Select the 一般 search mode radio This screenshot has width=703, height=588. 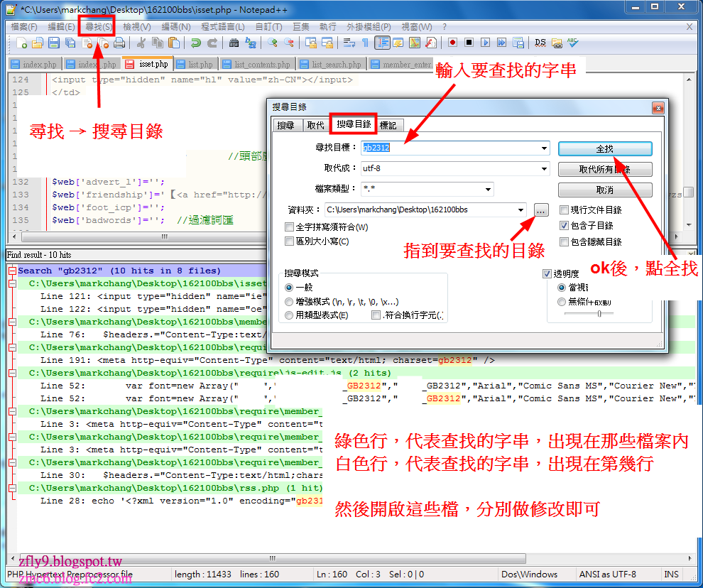click(x=289, y=288)
